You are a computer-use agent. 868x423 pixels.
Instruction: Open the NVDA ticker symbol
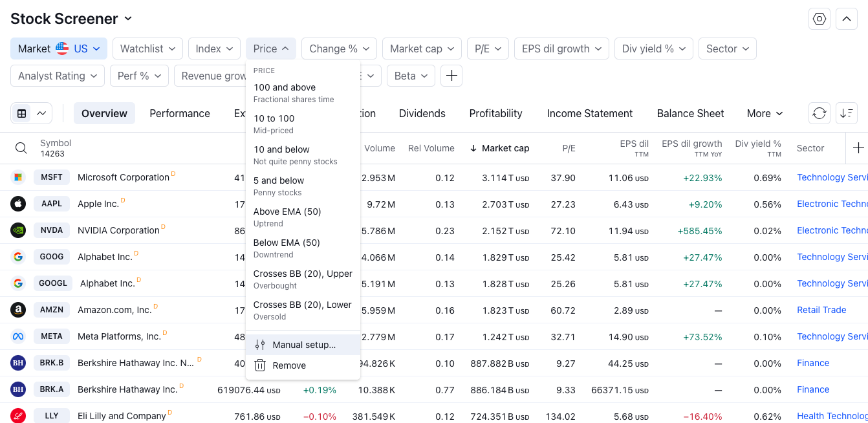click(52, 230)
